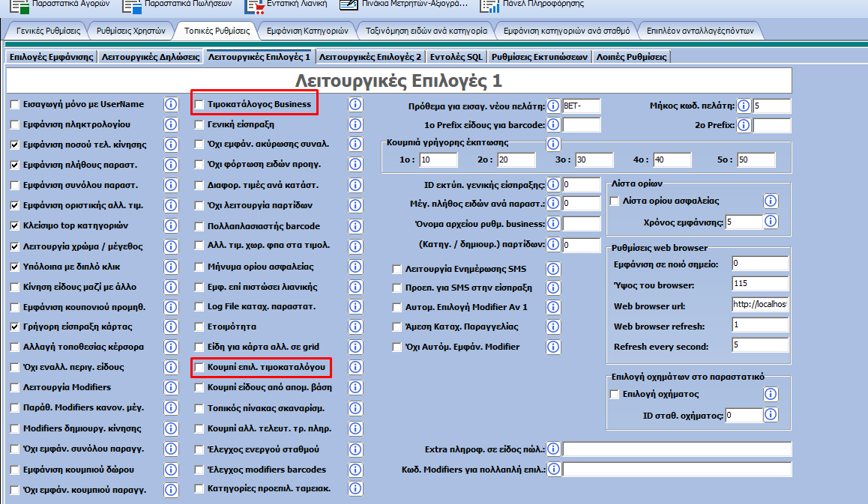Click 1ο quick discount field
868x504 pixels.
pyautogui.click(x=438, y=160)
